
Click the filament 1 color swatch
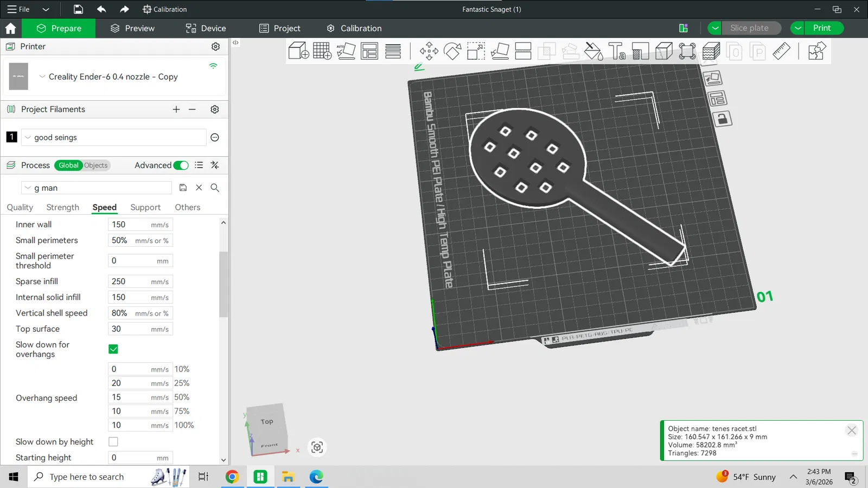click(11, 137)
